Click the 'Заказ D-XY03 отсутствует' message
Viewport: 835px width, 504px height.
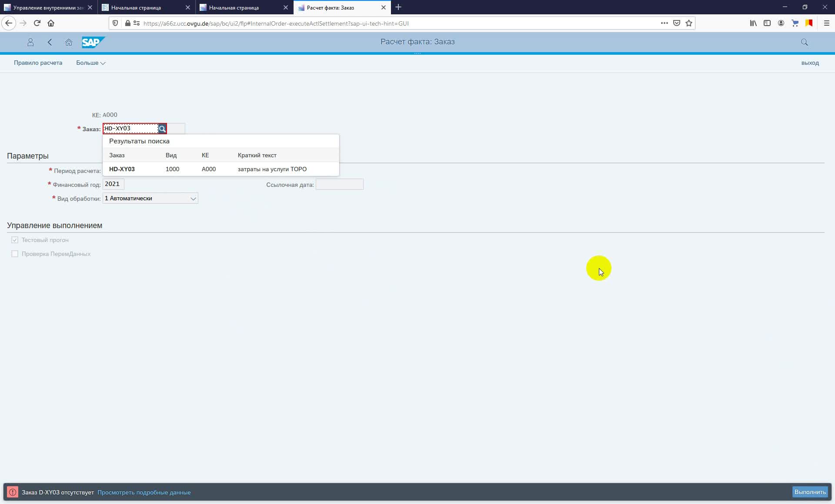point(58,493)
